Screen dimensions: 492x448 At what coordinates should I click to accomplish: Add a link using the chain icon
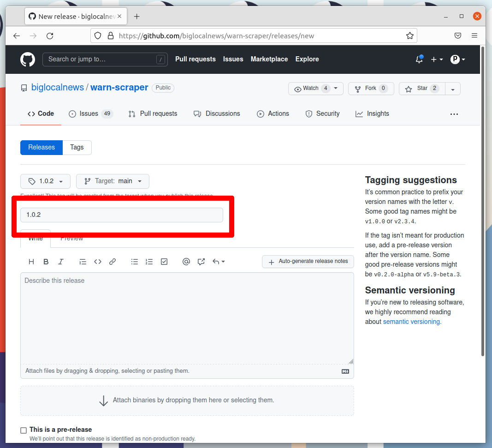113,262
